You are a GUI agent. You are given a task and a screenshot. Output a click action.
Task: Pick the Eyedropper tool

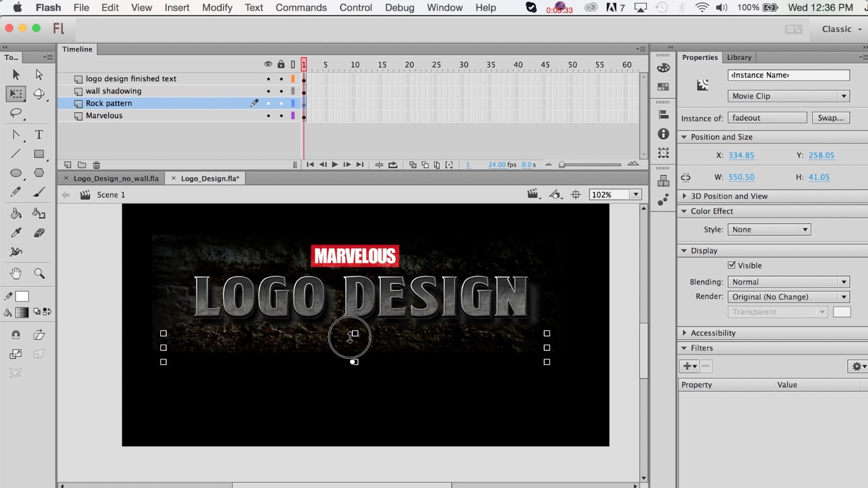[x=16, y=233]
